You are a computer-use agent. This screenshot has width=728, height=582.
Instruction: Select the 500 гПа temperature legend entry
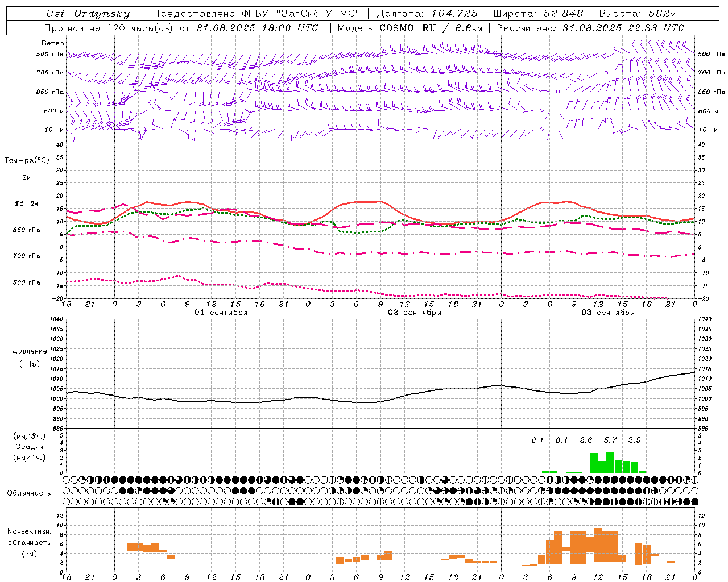click(26, 282)
